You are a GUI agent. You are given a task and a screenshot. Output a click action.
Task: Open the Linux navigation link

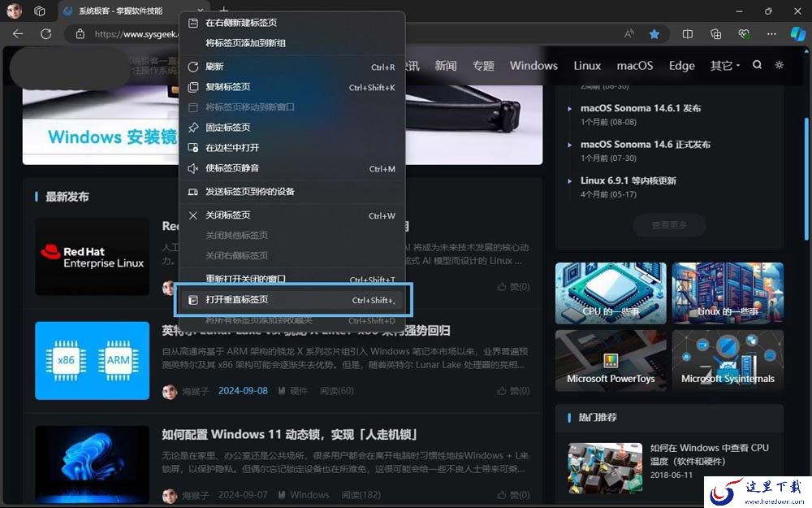pyautogui.click(x=587, y=66)
